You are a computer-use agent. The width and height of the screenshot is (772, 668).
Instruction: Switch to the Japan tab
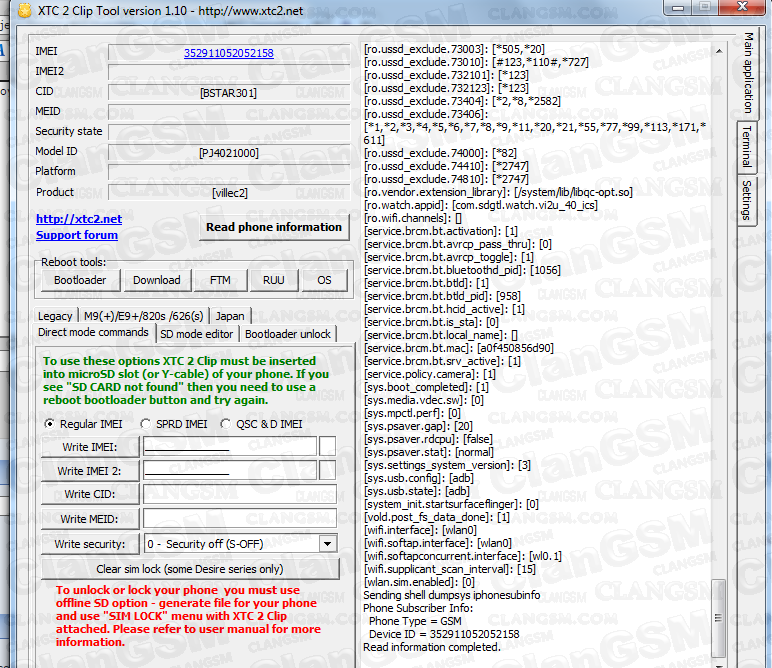pyautogui.click(x=230, y=316)
